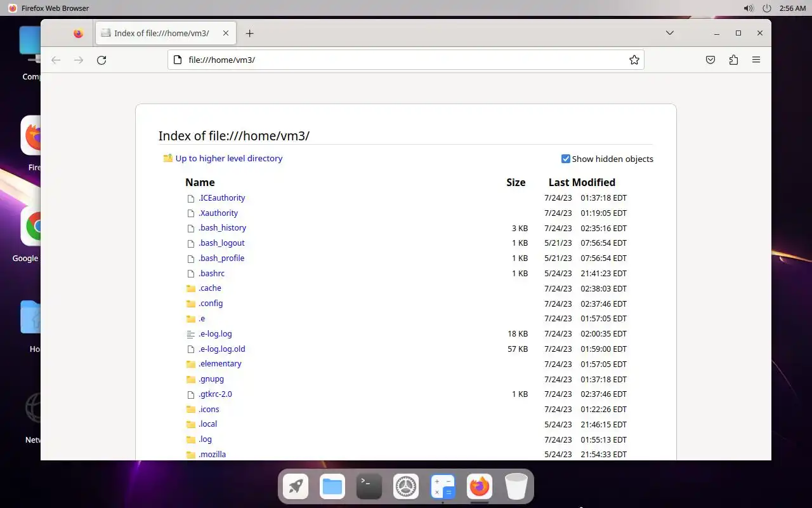Screen dimensions: 812x508
Task: Click the 5/24/23 date of .bashrc
Action: click(558, 273)
